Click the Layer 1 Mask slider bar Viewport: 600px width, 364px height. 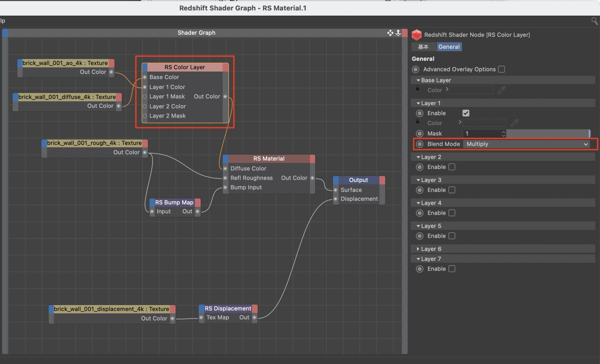(547, 133)
